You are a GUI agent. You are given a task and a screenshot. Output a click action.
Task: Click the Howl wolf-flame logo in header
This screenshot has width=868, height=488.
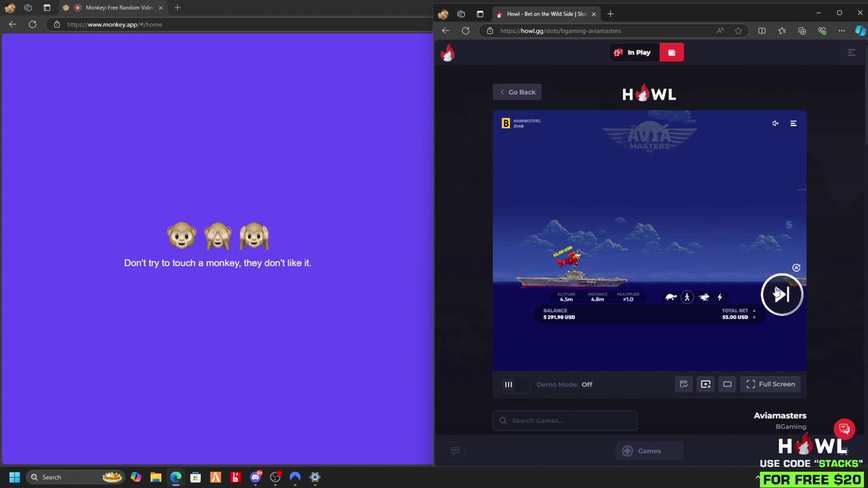pyautogui.click(x=448, y=53)
